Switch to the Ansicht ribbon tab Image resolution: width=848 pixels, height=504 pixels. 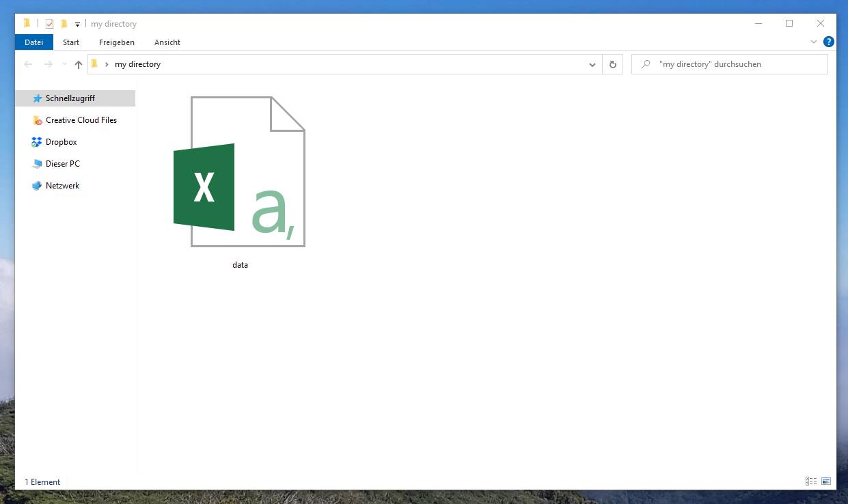tap(167, 42)
